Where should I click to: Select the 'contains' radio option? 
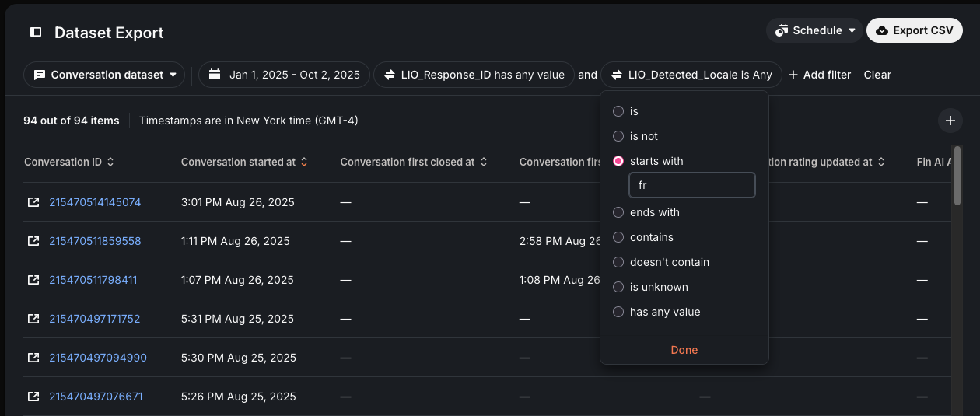(618, 237)
